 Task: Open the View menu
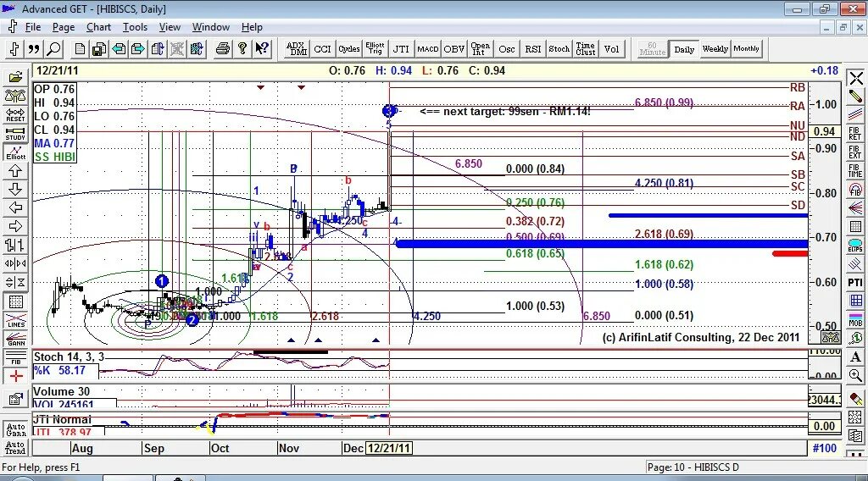170,27
